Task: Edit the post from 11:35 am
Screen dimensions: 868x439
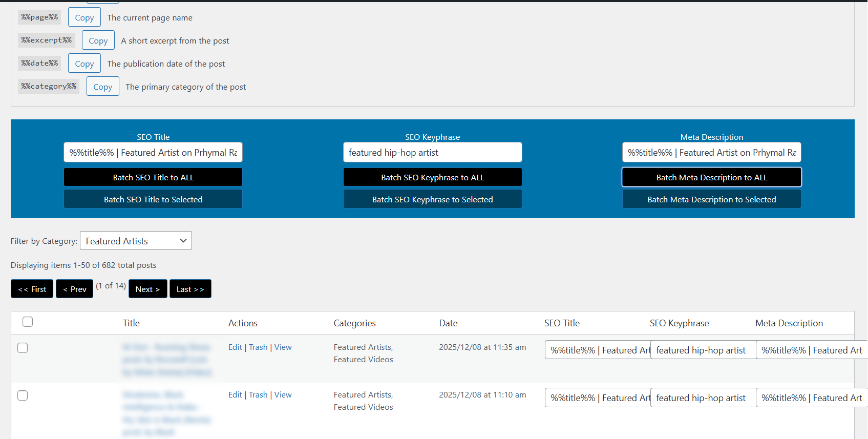Action: (235, 347)
